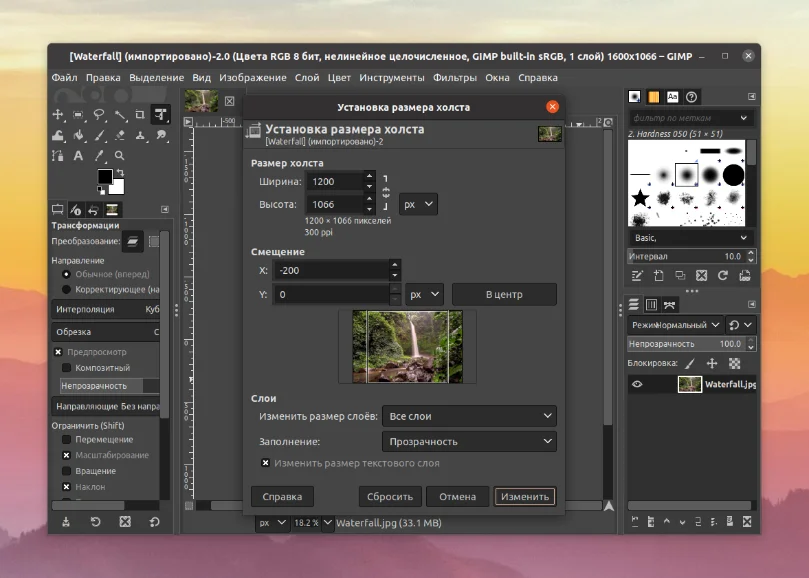Click the 'Изменить' button
Screen dimensions: 809x578
click(x=524, y=497)
